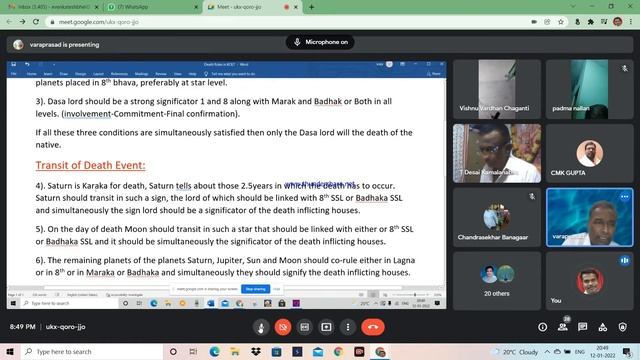The height and width of the screenshot is (360, 640).
Task: Open meeting details info icon
Action: (542, 327)
